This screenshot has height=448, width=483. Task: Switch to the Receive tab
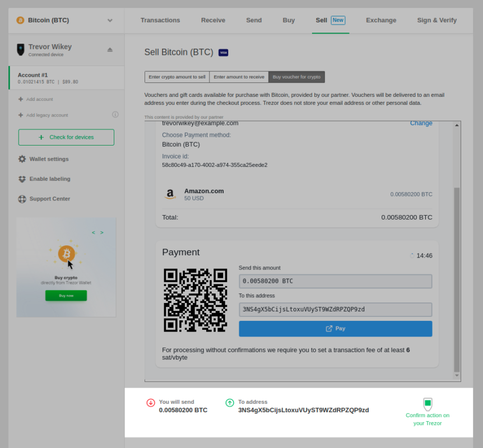pyautogui.click(x=213, y=20)
